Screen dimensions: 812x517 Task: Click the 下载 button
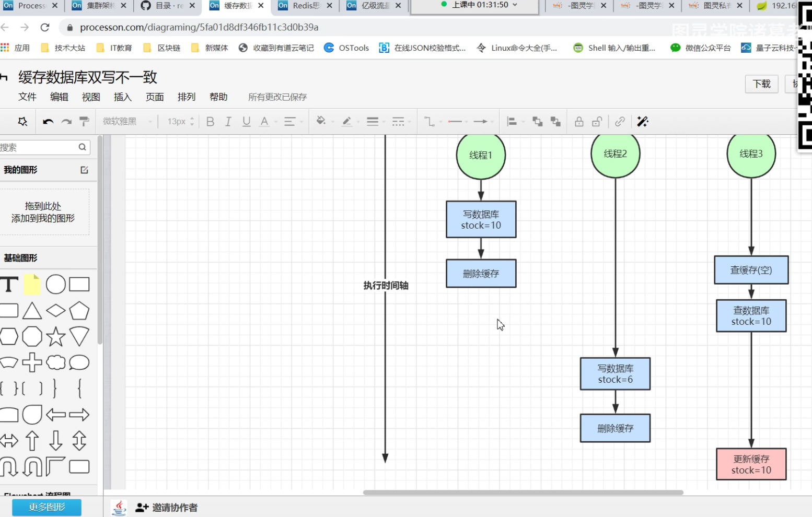761,84
